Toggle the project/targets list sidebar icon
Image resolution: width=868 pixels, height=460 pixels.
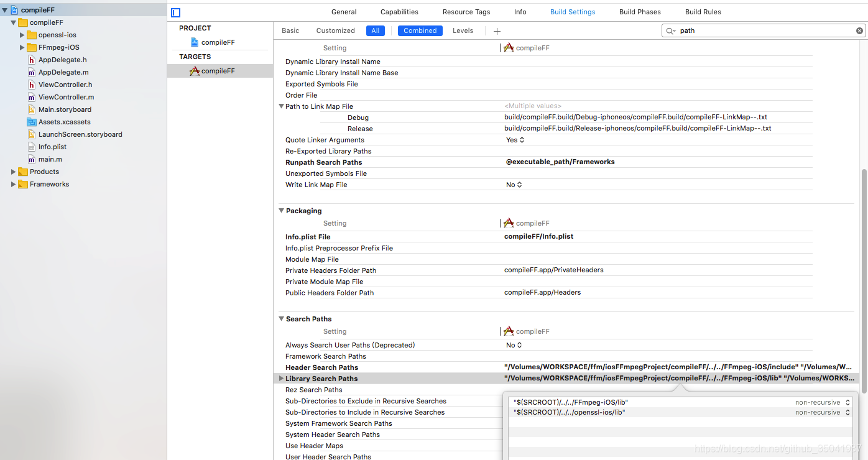pos(176,12)
